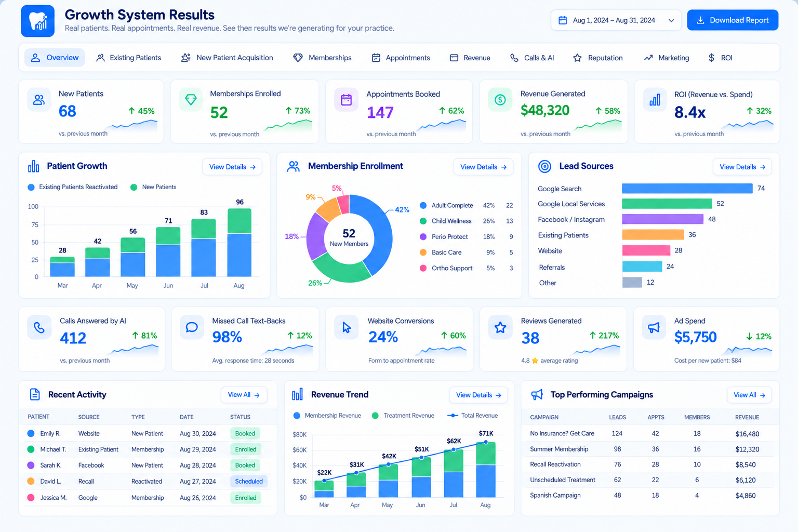The image size is (798, 532).
Task: Go to the Calls & AI tab
Action: point(533,58)
